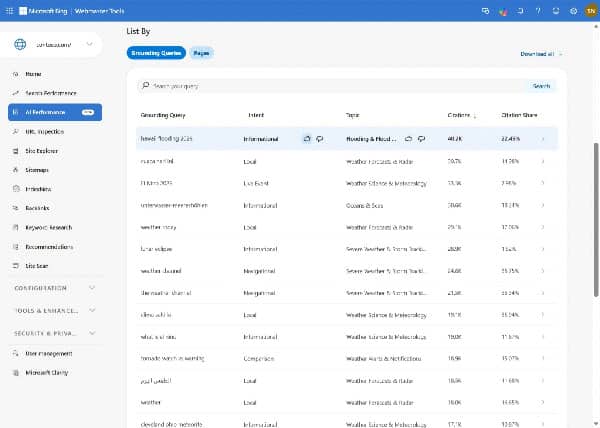Expand the first highlighted row's chevron
The width and height of the screenshot is (600, 428).
543,139
